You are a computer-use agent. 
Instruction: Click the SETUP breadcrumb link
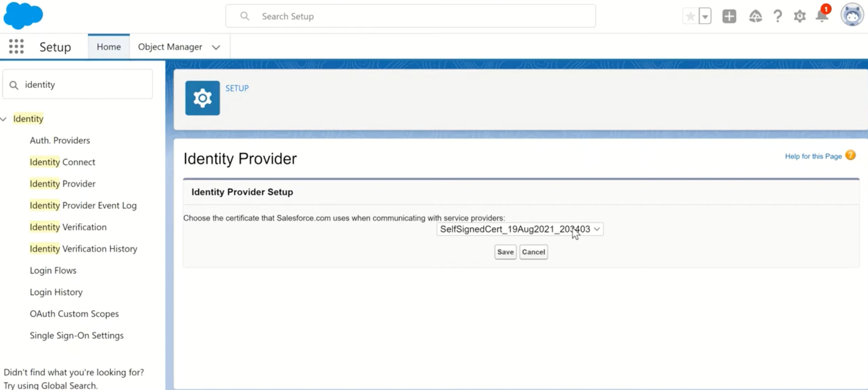(237, 88)
